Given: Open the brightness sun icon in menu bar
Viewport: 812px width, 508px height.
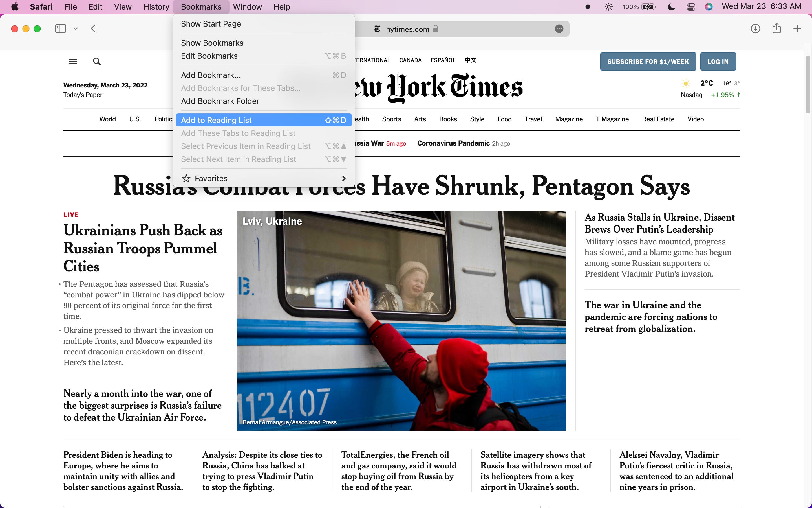Looking at the screenshot, I should (x=609, y=7).
